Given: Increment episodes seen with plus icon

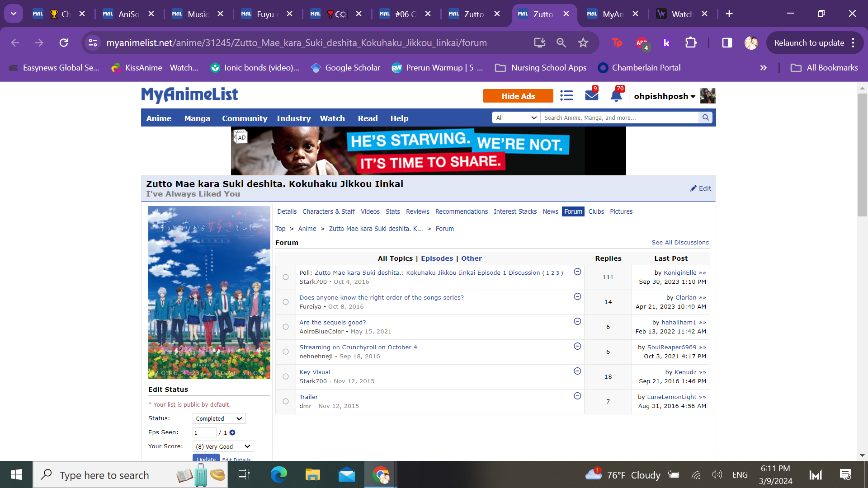Looking at the screenshot, I should pos(232,432).
